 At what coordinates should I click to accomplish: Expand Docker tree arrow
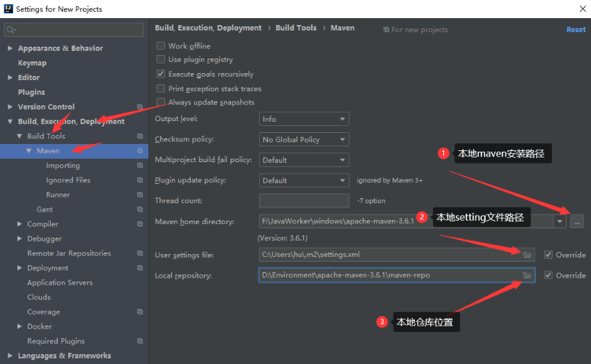[x=19, y=326]
